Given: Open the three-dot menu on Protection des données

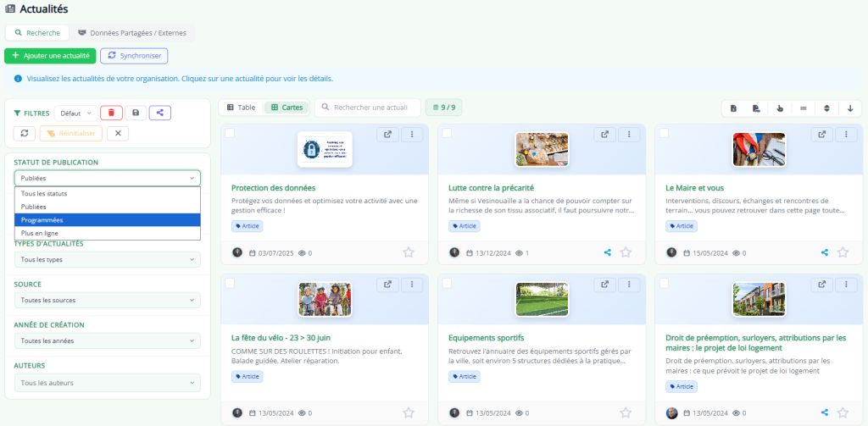Looking at the screenshot, I should (412, 135).
